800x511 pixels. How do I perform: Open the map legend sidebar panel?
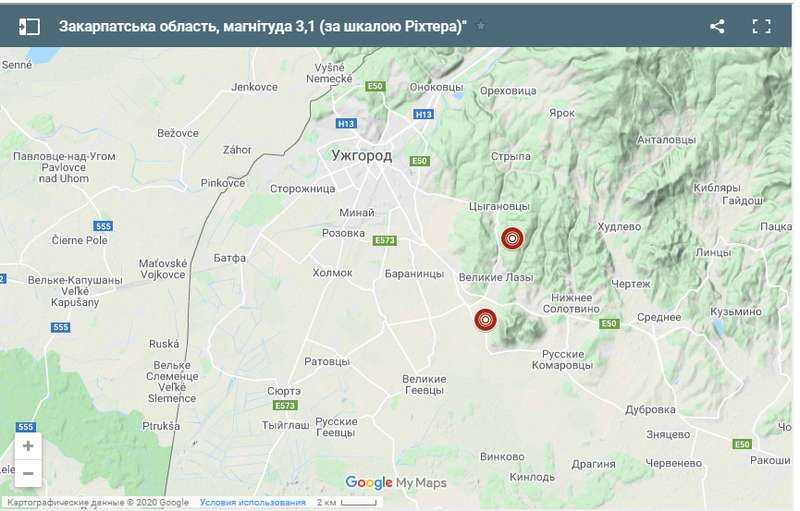(x=29, y=27)
